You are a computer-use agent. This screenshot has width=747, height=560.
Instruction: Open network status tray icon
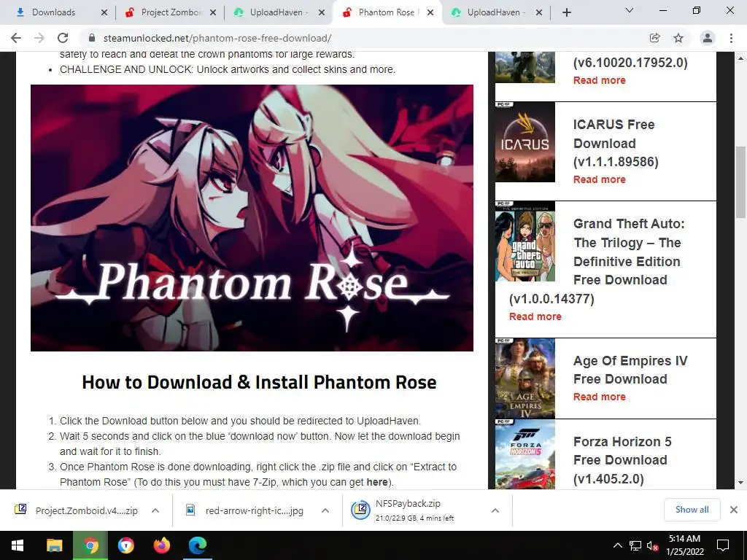635,545
